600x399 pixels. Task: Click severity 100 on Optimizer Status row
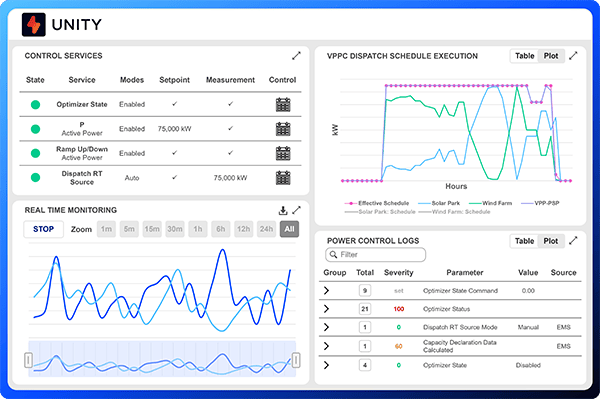pyautogui.click(x=399, y=309)
